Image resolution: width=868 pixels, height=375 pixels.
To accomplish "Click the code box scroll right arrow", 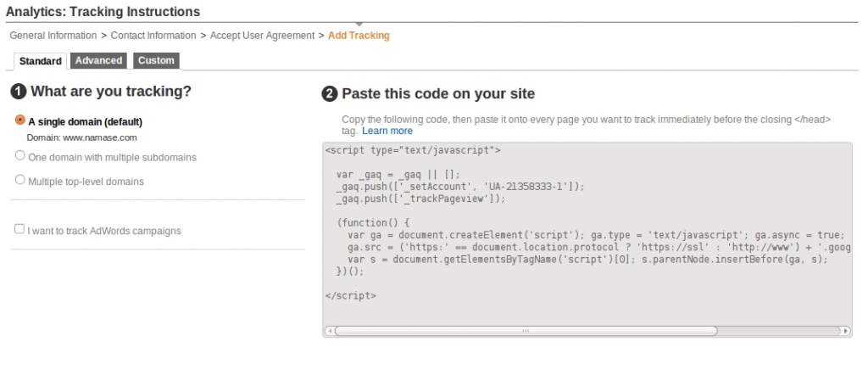I will click(845, 331).
